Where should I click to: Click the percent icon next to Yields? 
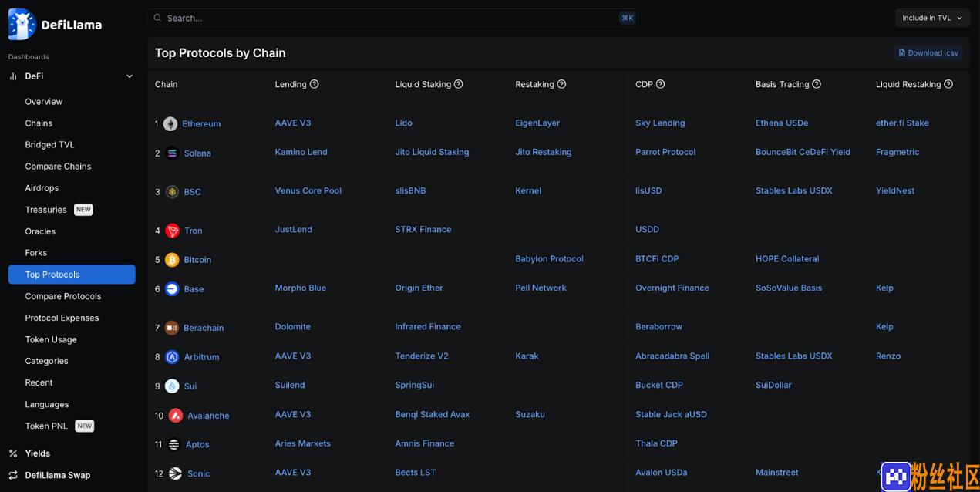pyautogui.click(x=13, y=453)
